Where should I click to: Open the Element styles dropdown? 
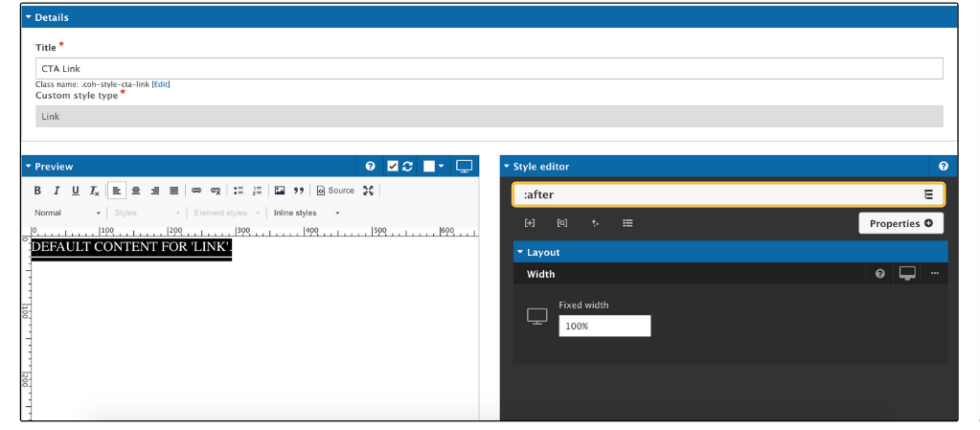[x=227, y=214]
